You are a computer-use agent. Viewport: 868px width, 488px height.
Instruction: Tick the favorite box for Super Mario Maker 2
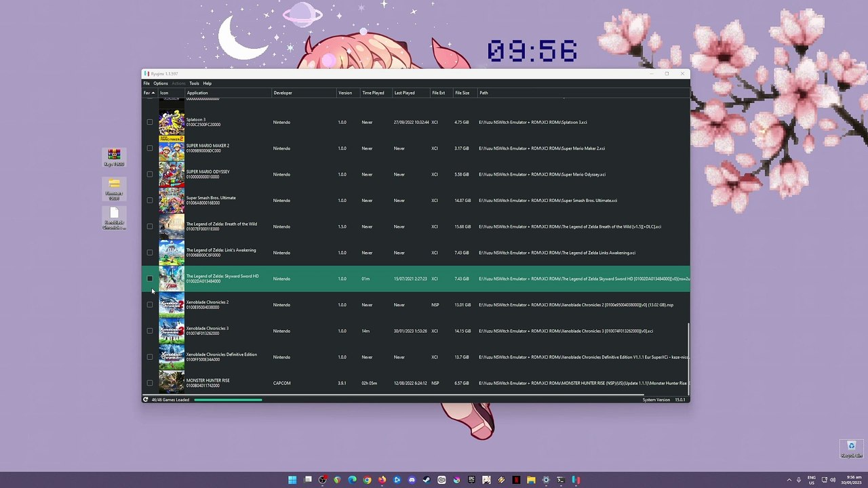(x=150, y=148)
